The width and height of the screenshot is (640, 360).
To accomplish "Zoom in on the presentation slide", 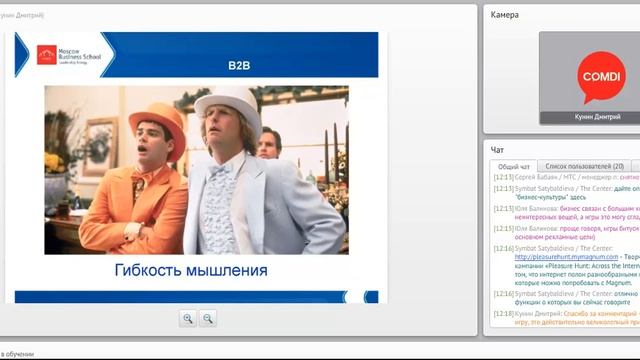I will tap(187, 319).
